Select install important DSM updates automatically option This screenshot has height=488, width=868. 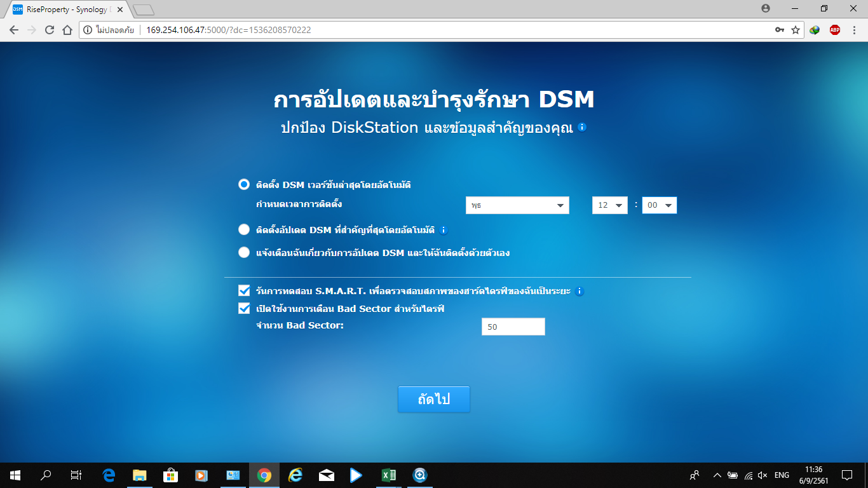pyautogui.click(x=244, y=229)
